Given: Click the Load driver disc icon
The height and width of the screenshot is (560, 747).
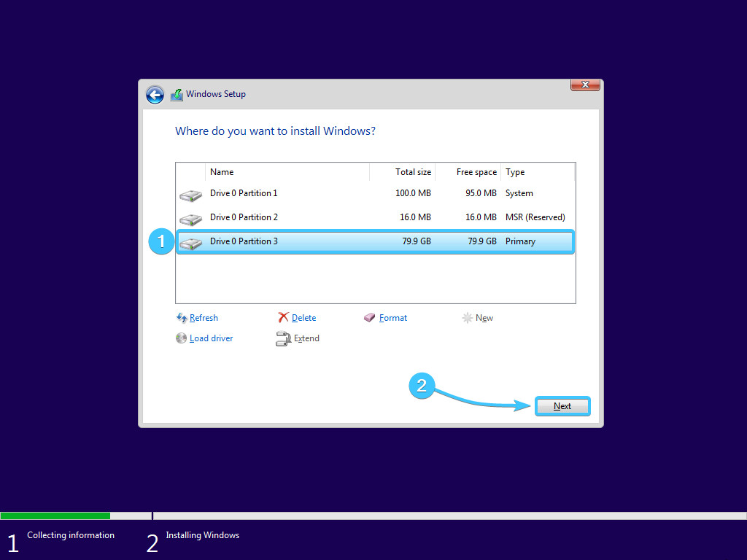Looking at the screenshot, I should pyautogui.click(x=182, y=338).
